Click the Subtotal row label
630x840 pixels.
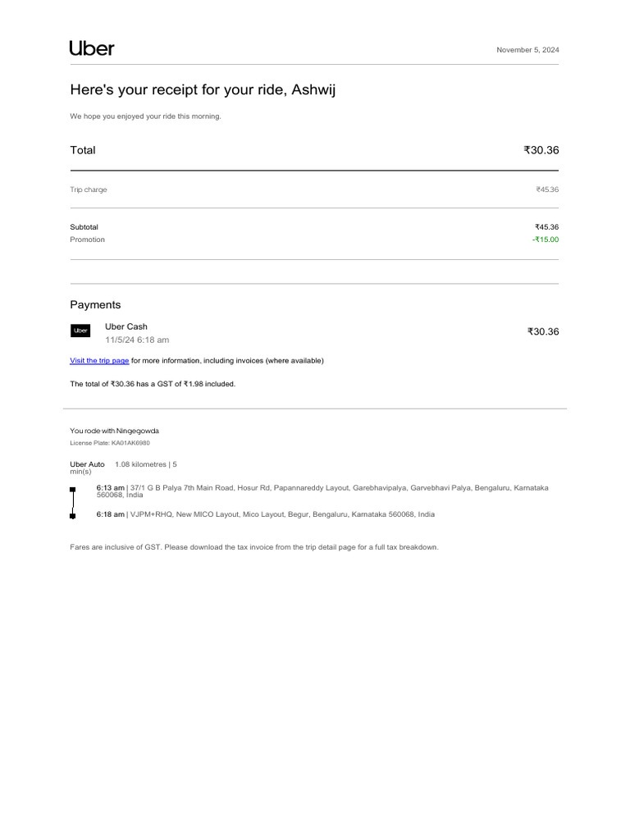coord(84,227)
